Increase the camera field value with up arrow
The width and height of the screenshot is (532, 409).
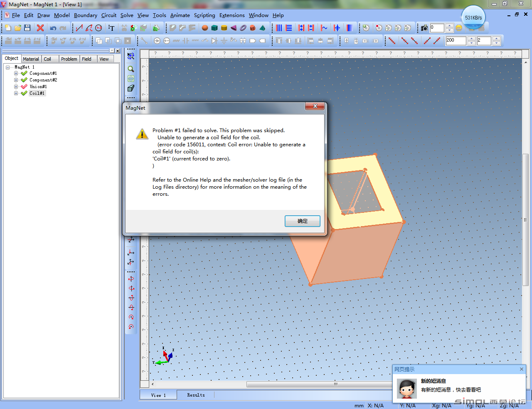pos(449,26)
